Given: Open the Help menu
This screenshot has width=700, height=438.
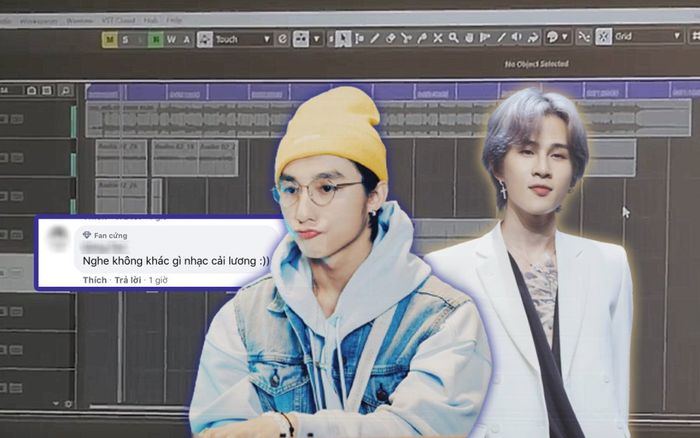Looking at the screenshot, I should (175, 19).
